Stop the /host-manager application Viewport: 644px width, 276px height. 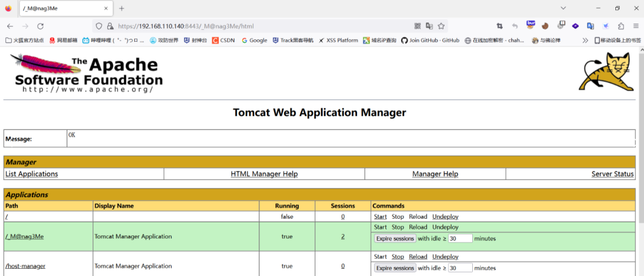398,257
